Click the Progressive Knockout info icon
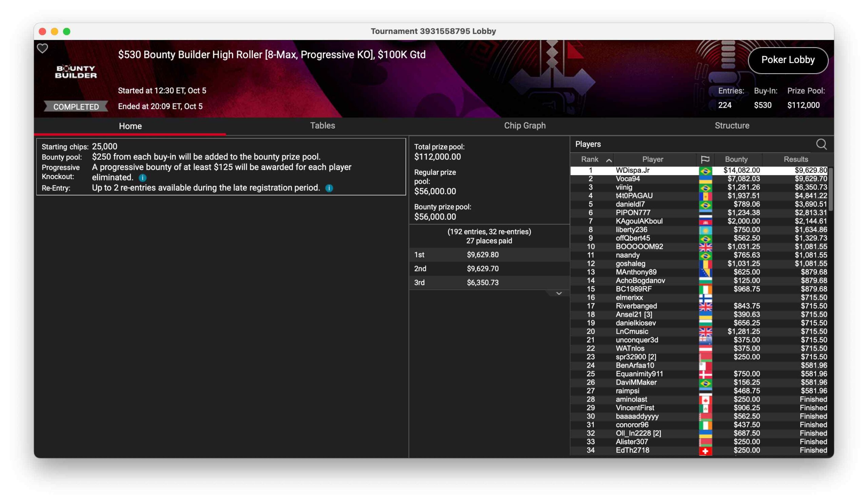 [143, 178]
